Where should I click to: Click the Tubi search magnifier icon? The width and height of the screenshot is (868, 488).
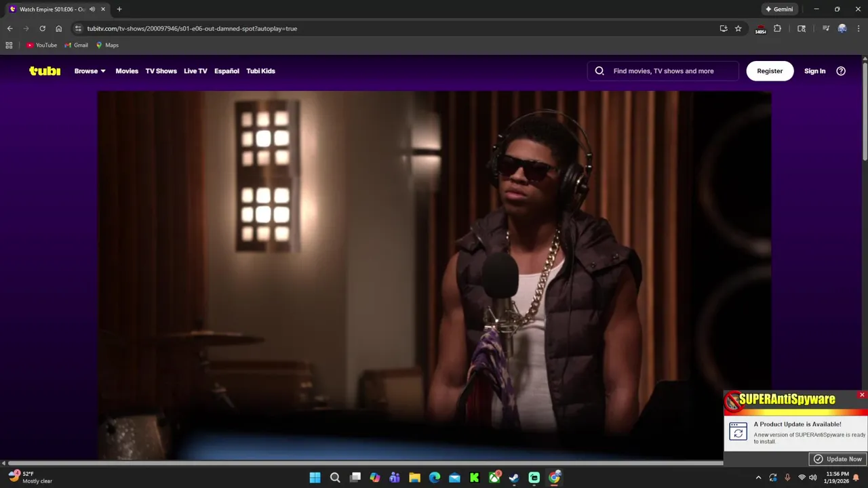(x=599, y=70)
